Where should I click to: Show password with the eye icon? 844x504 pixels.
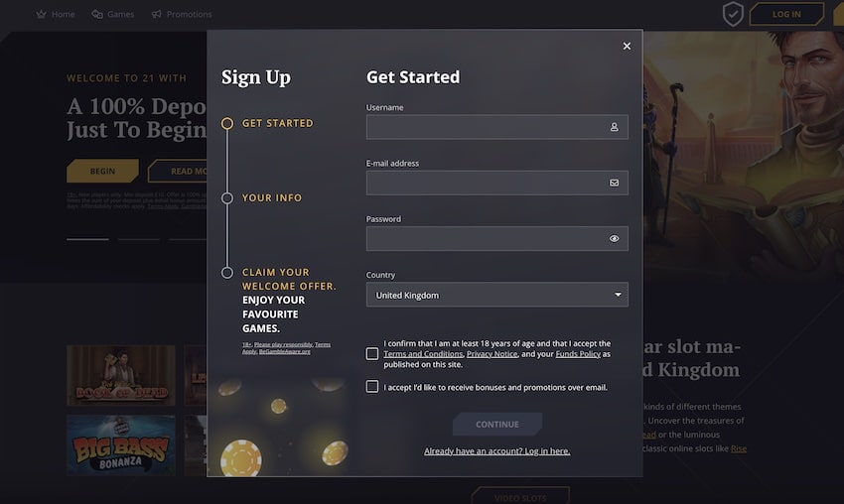click(x=615, y=239)
